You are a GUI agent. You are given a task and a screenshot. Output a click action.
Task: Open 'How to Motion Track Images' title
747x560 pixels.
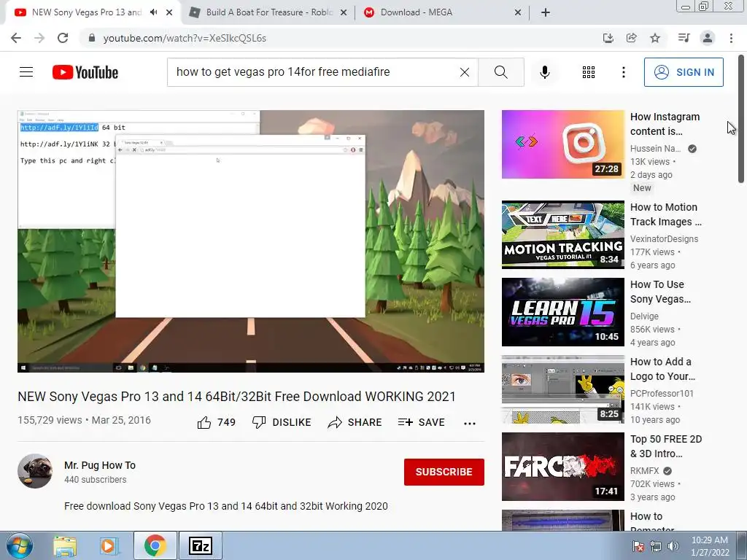coord(665,214)
